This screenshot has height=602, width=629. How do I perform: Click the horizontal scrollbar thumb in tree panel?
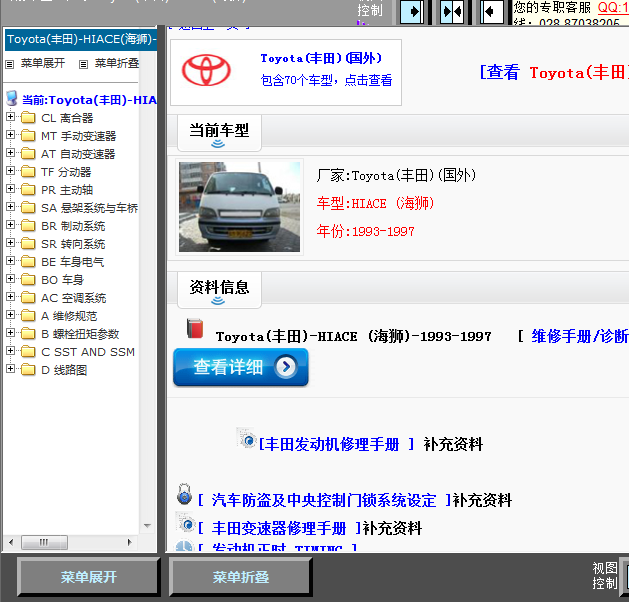click(44, 542)
